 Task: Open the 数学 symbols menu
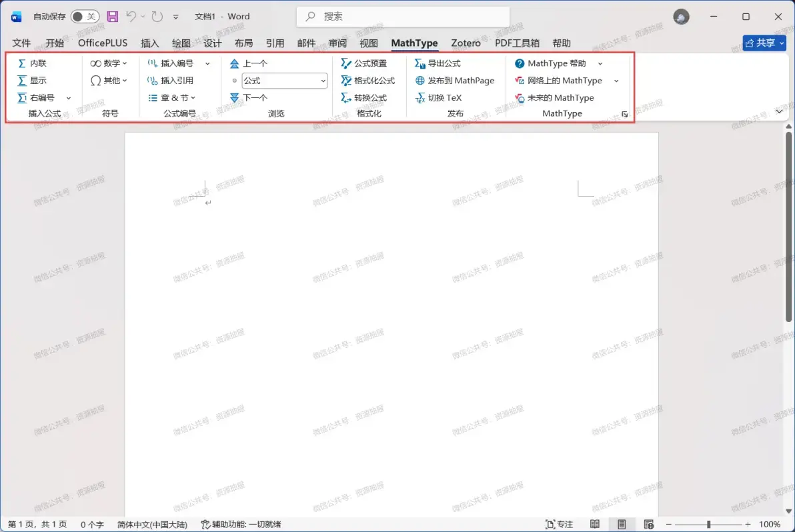[109, 63]
